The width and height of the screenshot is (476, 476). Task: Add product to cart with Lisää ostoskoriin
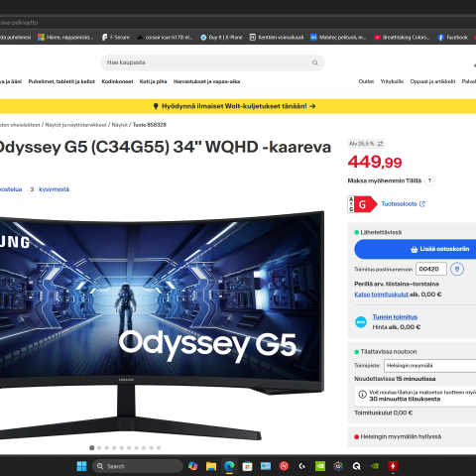pyautogui.click(x=416, y=249)
